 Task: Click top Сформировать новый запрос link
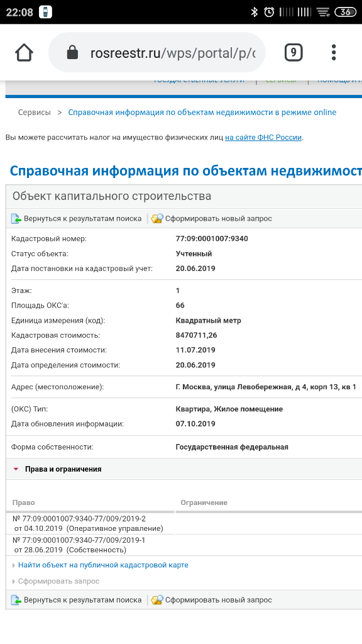point(218,218)
